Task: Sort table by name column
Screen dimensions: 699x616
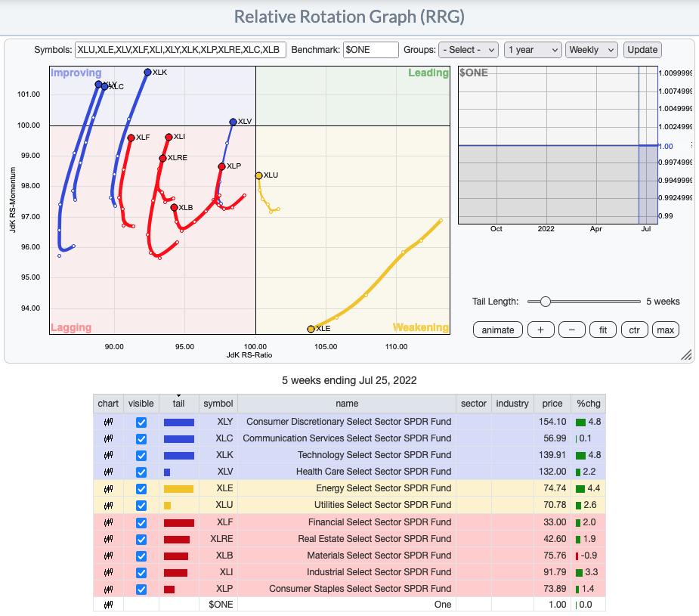Action: [x=347, y=404]
